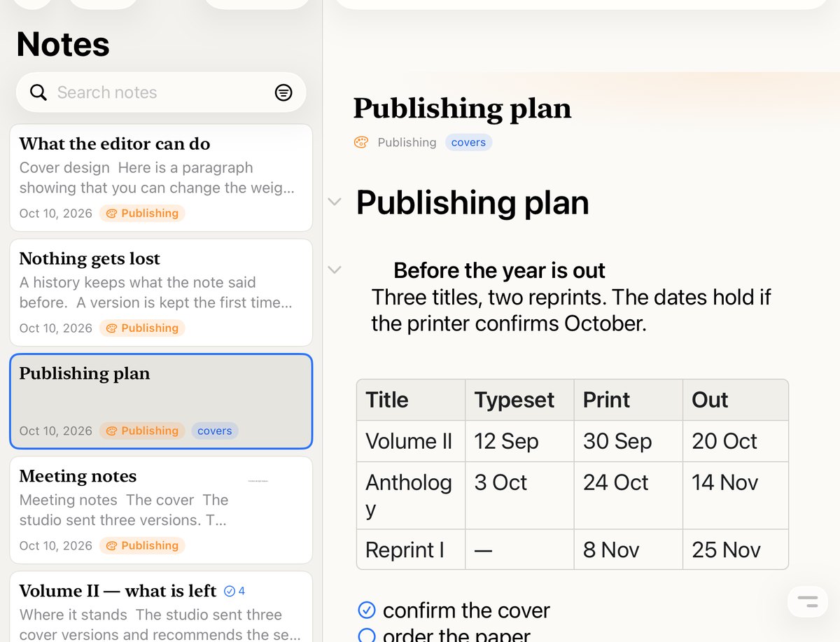Click the "30 Sep" table cell

(x=629, y=441)
